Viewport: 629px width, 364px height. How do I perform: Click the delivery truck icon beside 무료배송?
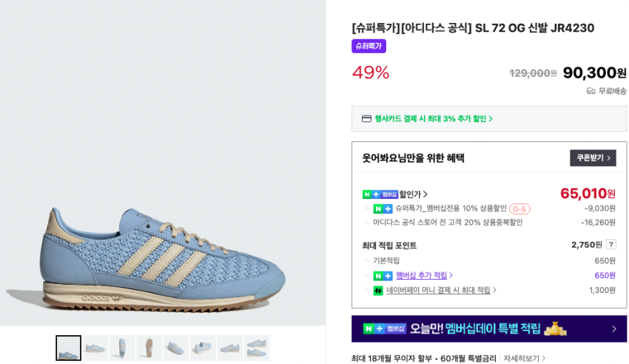click(x=591, y=91)
